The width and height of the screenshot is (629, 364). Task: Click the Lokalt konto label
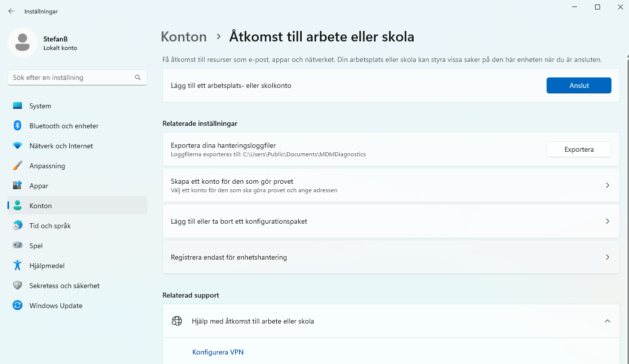point(60,48)
